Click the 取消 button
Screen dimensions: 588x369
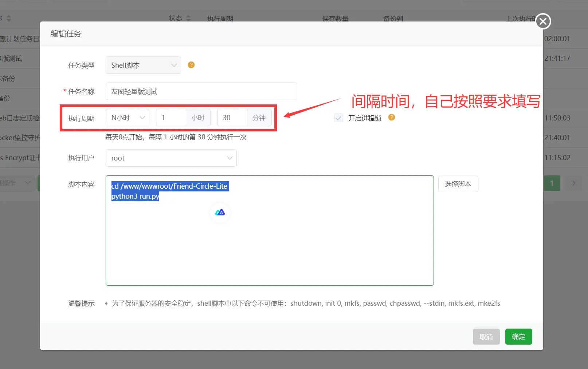pos(486,337)
